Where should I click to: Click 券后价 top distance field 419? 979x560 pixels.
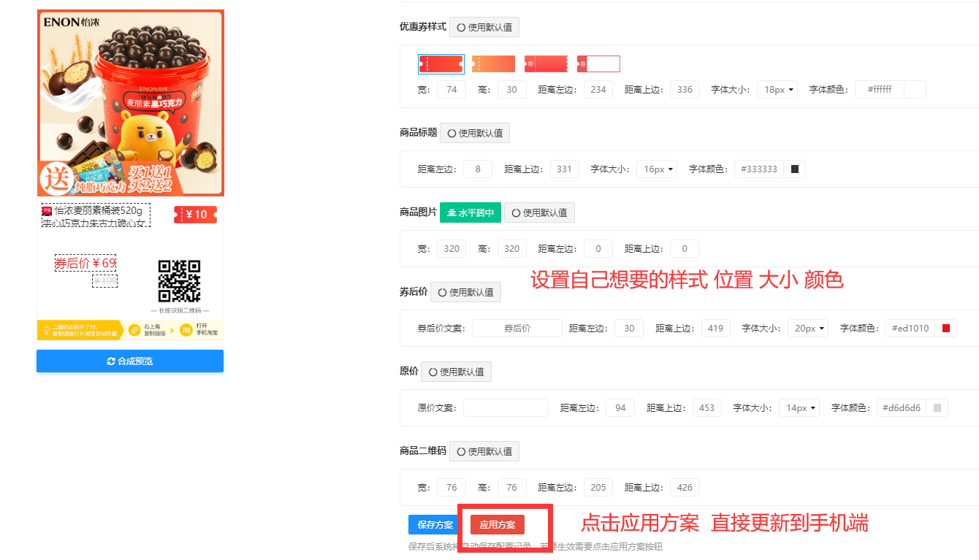click(715, 329)
